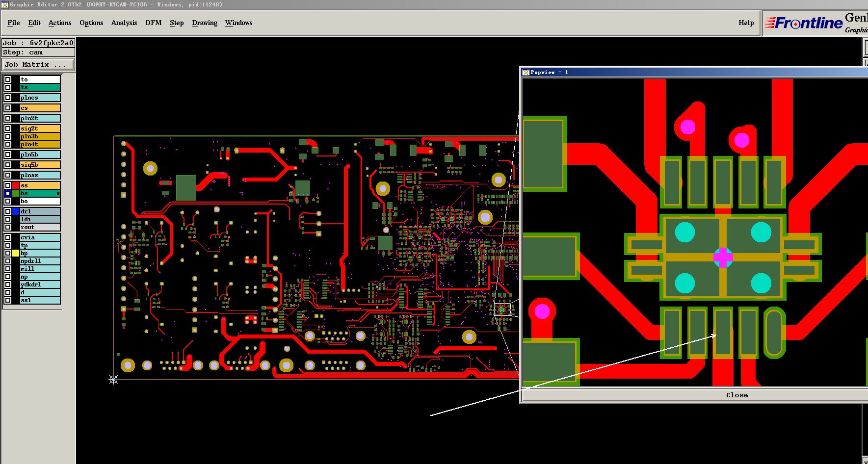This screenshot has width=868, height=464.
Task: Select the 'plncs' layer name
Action: pos(40,98)
